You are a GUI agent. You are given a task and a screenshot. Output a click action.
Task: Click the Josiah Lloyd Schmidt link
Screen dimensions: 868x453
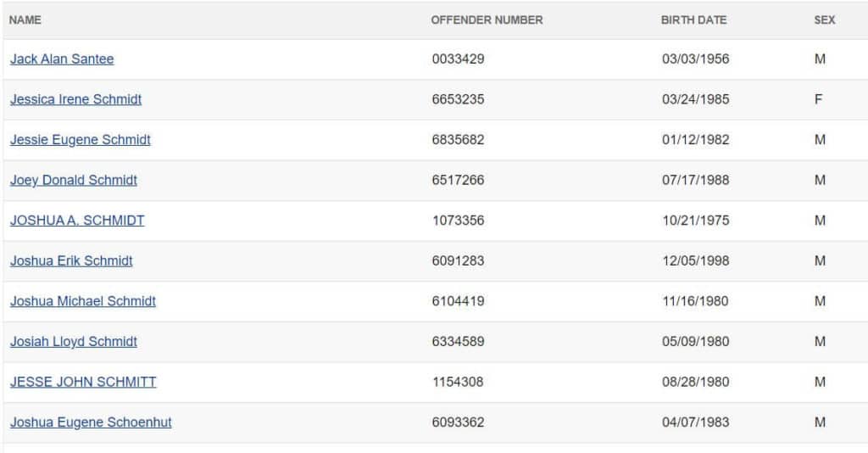(73, 342)
